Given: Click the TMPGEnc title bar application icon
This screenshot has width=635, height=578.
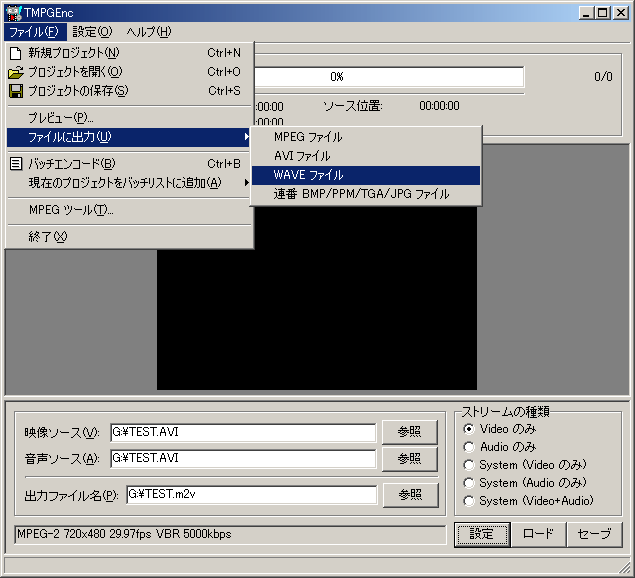Looking at the screenshot, I should point(13,13).
